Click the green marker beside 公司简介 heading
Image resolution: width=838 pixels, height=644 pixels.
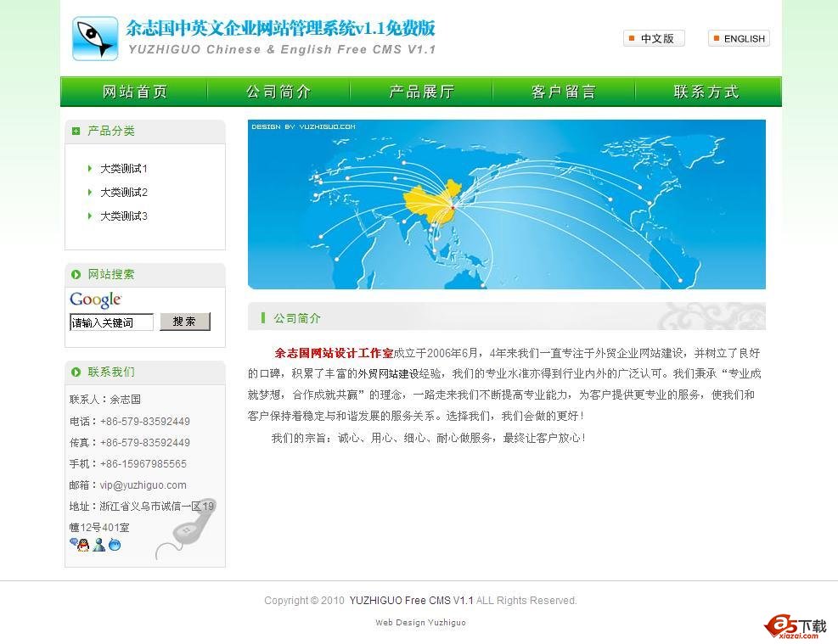click(262, 317)
